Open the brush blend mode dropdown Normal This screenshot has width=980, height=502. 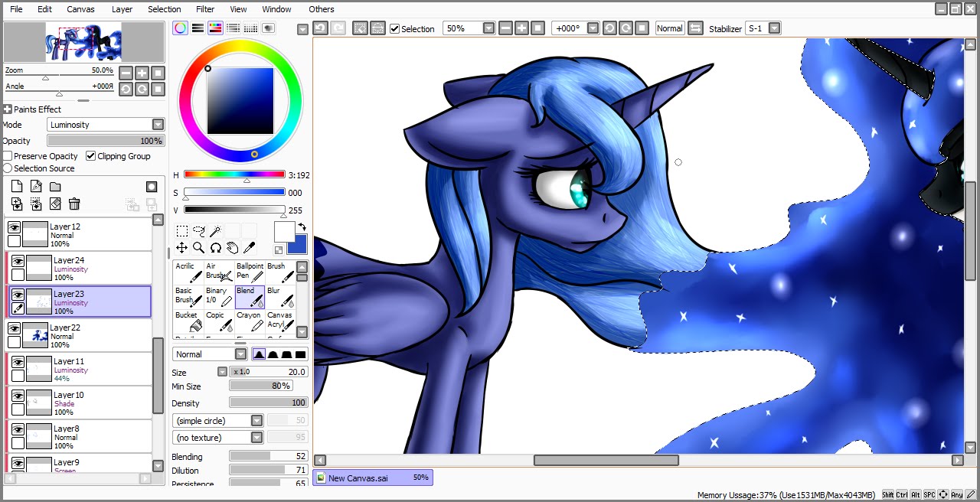[210, 354]
